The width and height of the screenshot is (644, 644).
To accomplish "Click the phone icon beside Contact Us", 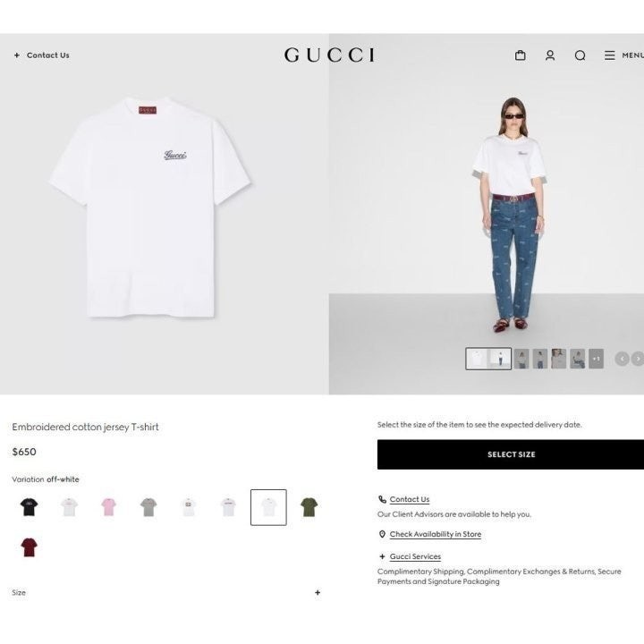I will (382, 499).
